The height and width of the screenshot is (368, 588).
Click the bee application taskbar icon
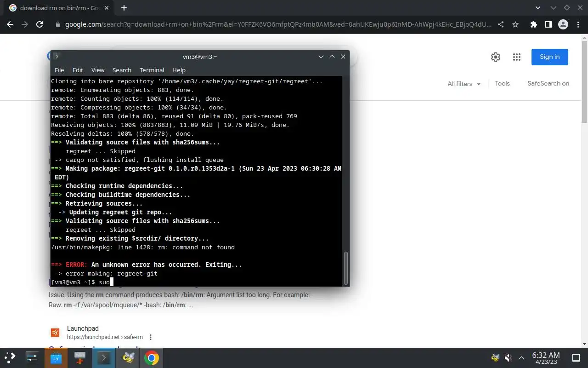[x=127, y=357]
